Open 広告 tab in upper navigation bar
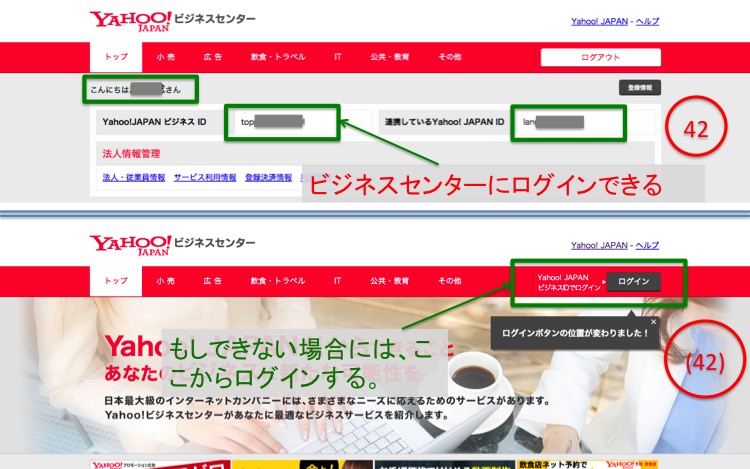This screenshot has height=469, width=750. 213,57
